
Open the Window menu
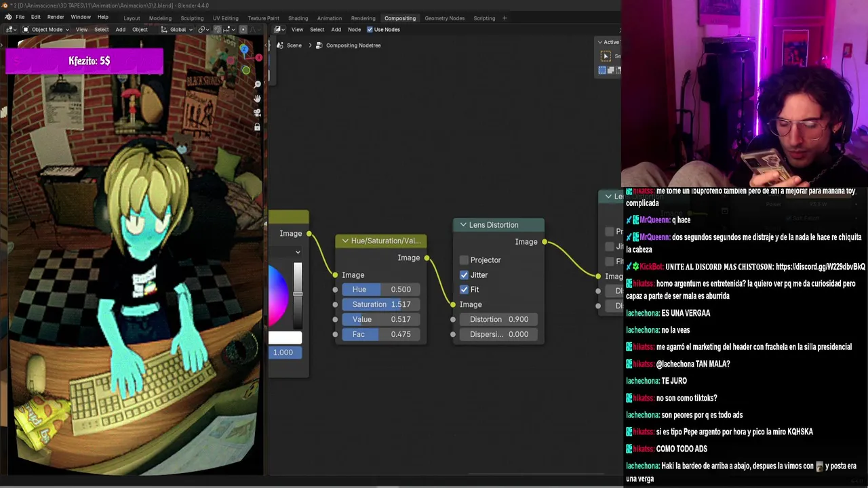[x=81, y=17]
